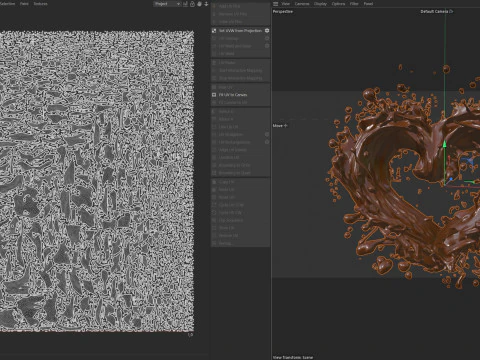Image resolution: width=480 pixels, height=360 pixels.
Task: Select the green Y-axis arrow handle
Action: coord(444,144)
